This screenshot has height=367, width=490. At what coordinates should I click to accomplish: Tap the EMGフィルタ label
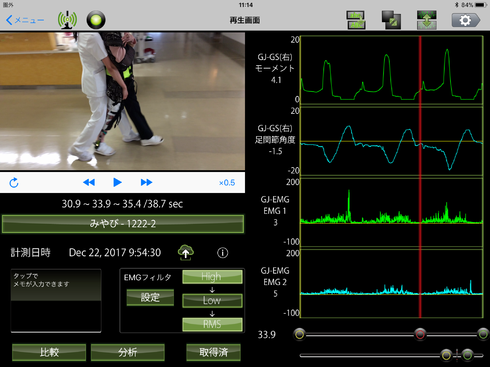click(147, 277)
